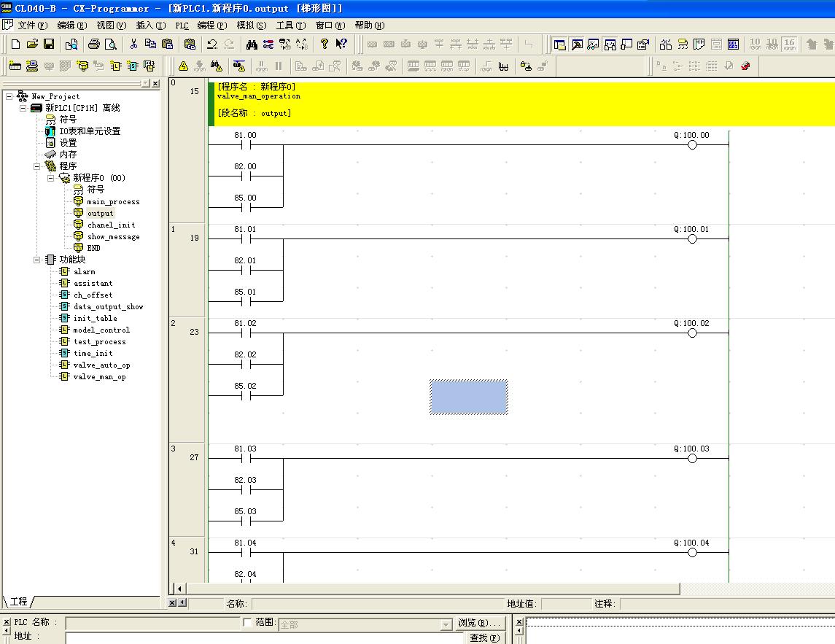Viewport: 835px width, 644px height.
Task: Click the yellow warning triangle compile icon
Action: (183, 66)
